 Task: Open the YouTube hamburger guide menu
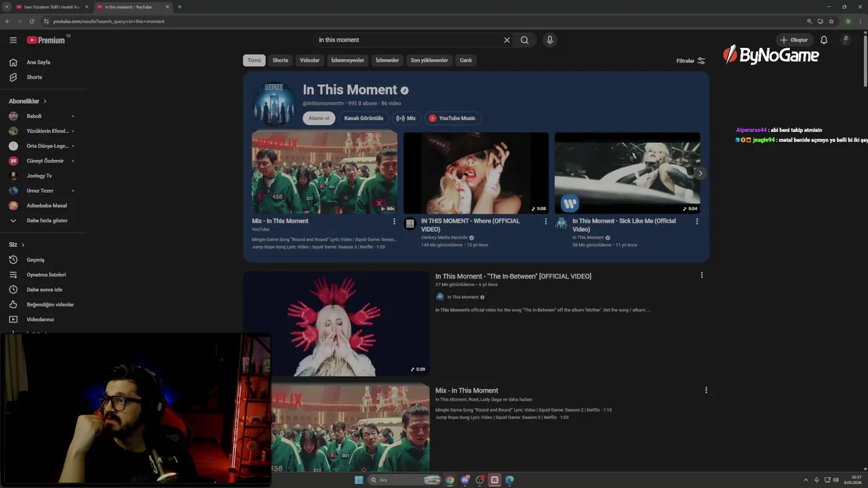[x=13, y=40]
